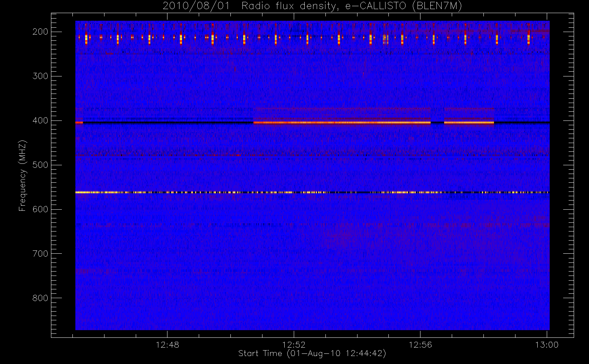This screenshot has width=589, height=364.
Task: Click the 800 frequency tick label
Action: 40,298
